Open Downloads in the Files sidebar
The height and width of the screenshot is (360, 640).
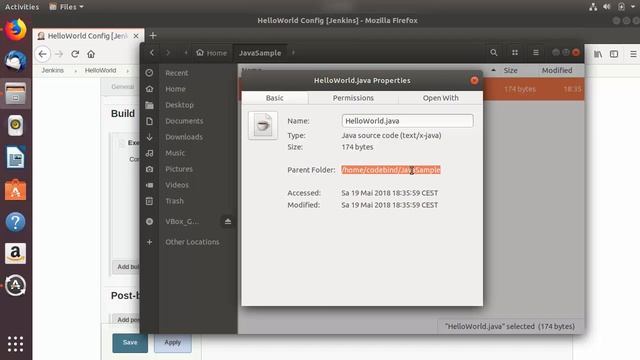tap(184, 137)
